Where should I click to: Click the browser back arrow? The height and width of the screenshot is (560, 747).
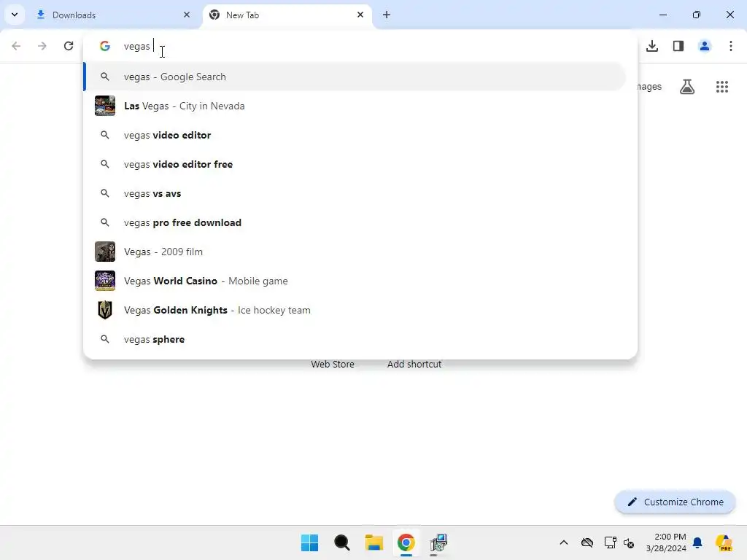[x=16, y=46]
